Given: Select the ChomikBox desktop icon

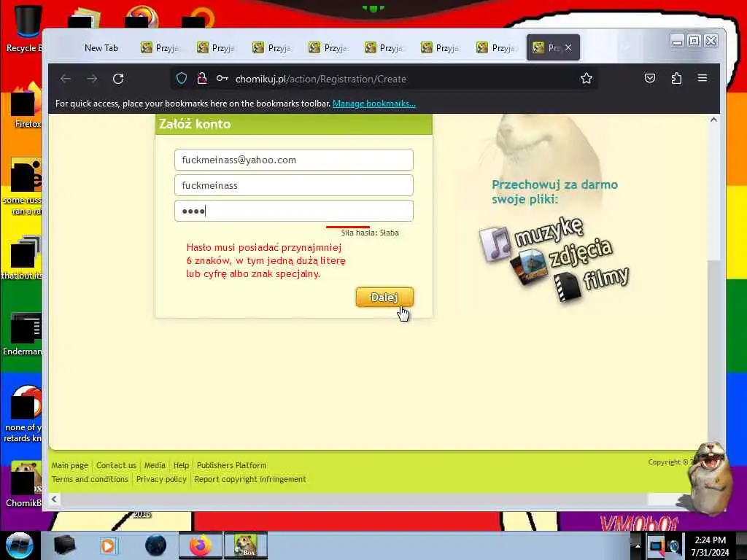Looking at the screenshot, I should tap(24, 485).
